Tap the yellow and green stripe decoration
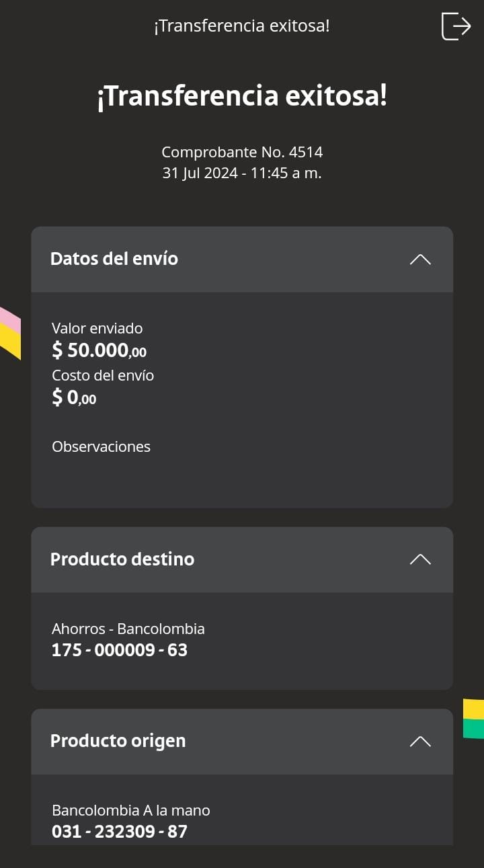This screenshot has height=868, width=484. [473, 719]
